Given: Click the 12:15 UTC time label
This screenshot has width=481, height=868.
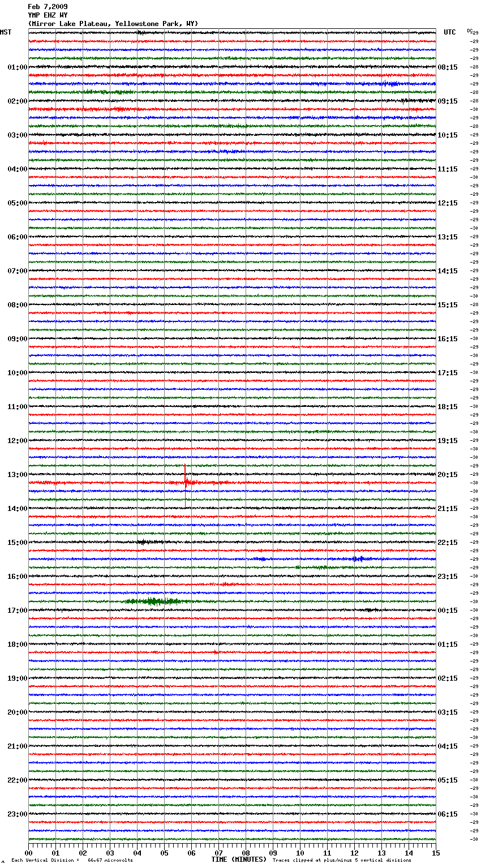Looking at the screenshot, I should pyautogui.click(x=448, y=203).
